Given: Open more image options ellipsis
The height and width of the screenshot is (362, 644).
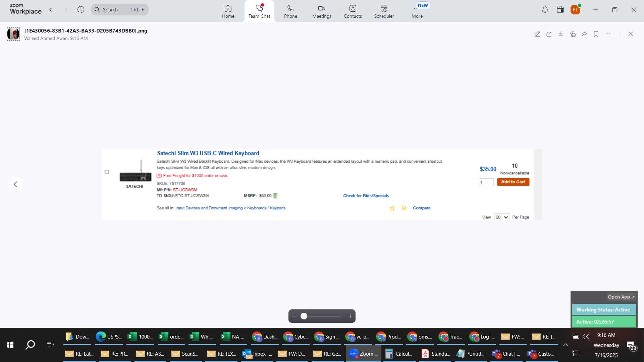Looking at the screenshot, I should click(608, 34).
